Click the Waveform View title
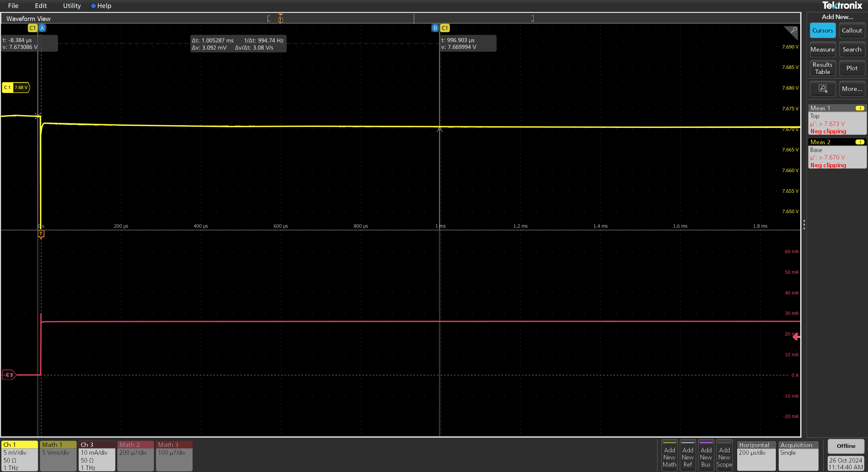The image size is (868, 472). point(28,19)
